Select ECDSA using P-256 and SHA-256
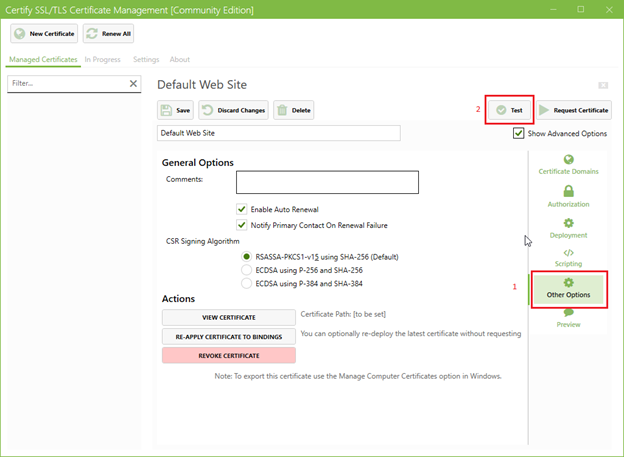The image size is (624, 457). (246, 270)
